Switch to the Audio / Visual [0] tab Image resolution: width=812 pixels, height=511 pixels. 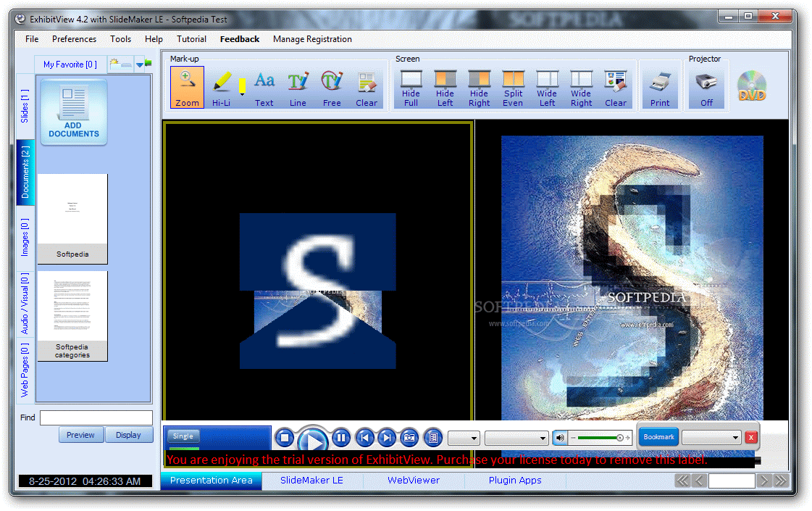click(25, 304)
